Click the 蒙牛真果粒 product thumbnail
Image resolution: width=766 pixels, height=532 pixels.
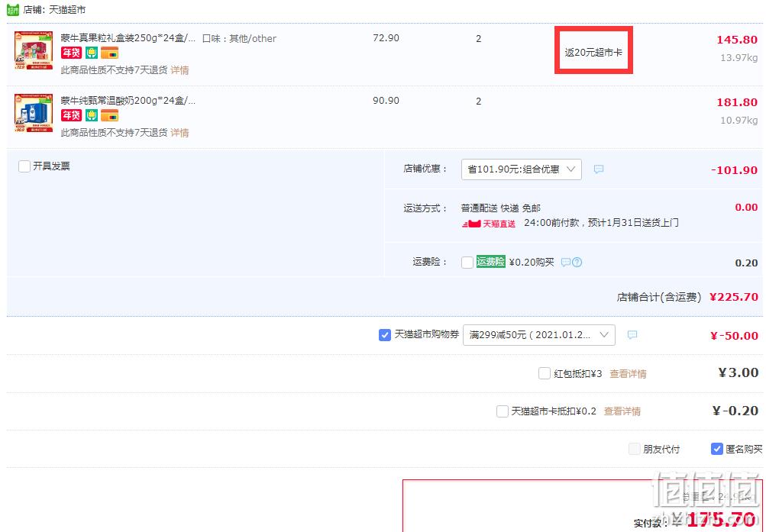[34, 50]
